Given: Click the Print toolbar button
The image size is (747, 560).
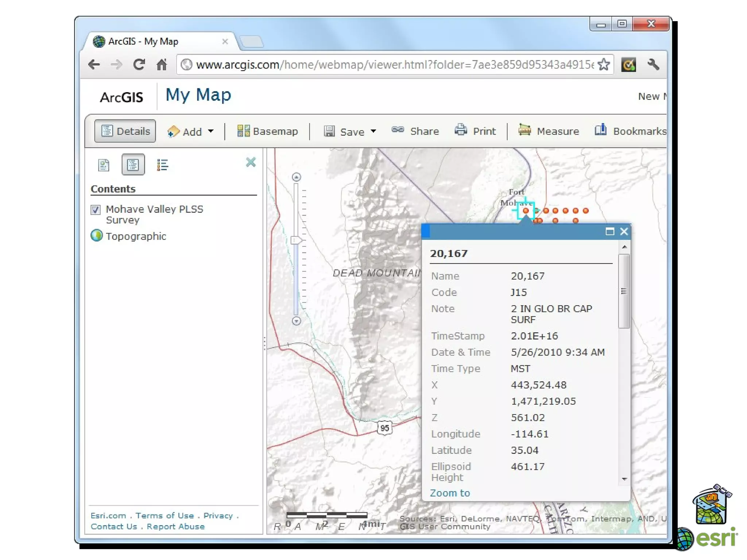Looking at the screenshot, I should coord(476,131).
